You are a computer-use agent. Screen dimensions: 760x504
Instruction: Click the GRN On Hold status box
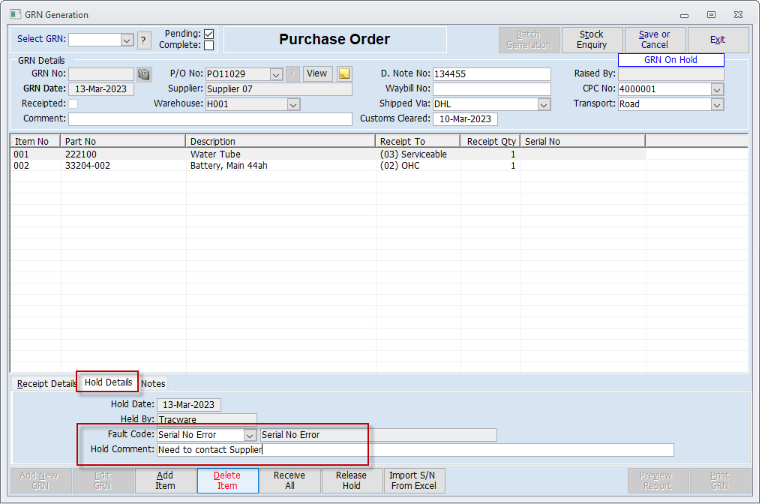(x=671, y=60)
